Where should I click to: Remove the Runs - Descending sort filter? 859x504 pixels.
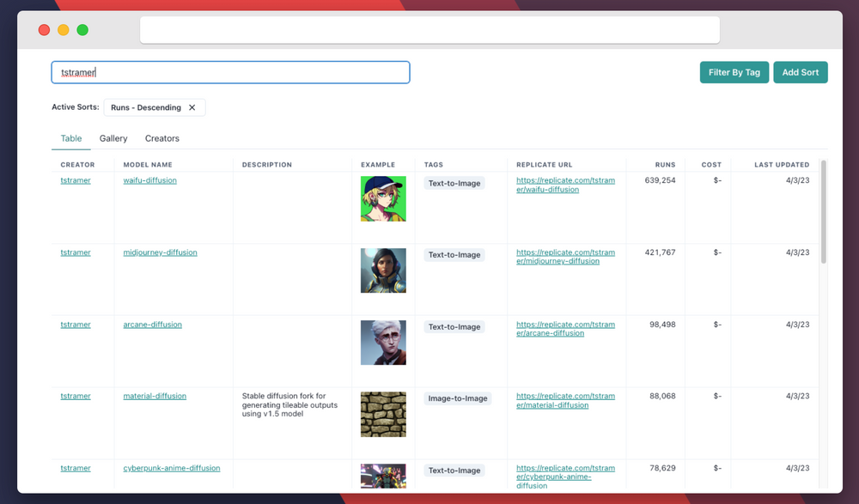[194, 107]
